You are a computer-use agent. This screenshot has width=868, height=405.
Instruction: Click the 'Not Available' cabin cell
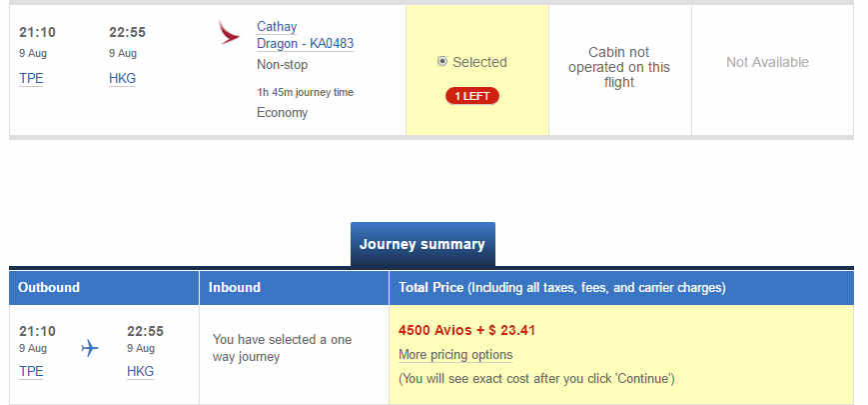coord(767,62)
